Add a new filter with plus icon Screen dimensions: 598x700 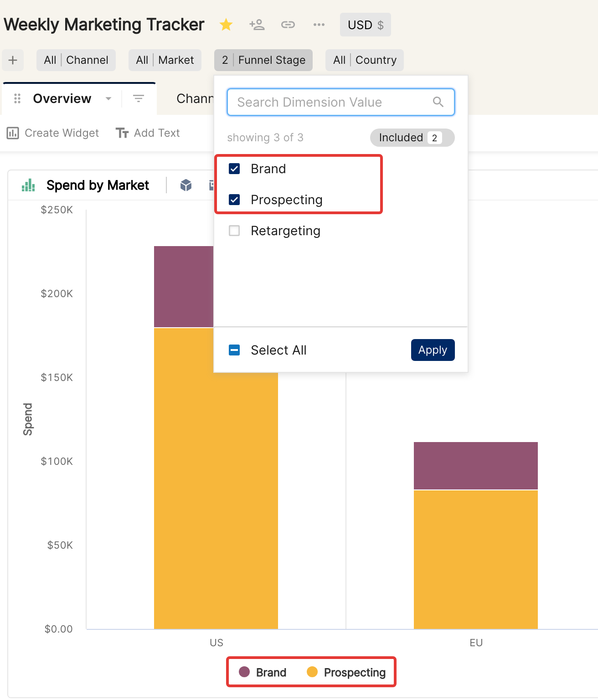tap(13, 60)
